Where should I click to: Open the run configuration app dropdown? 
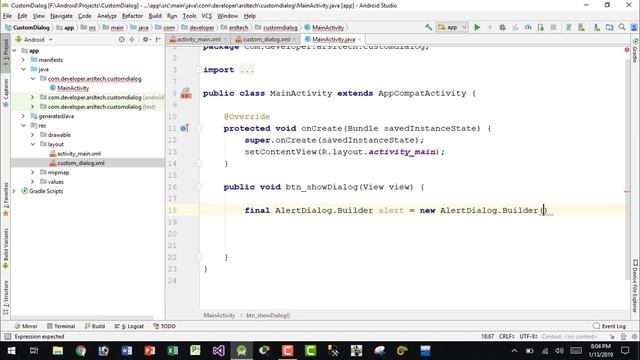(452, 27)
